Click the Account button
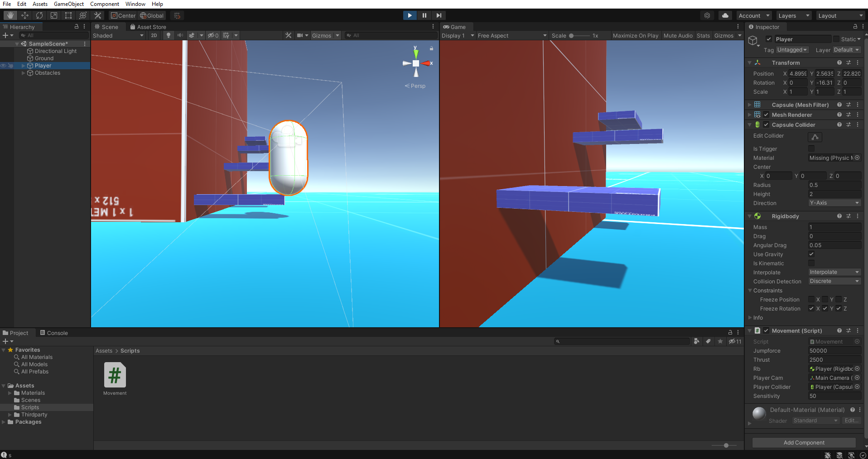 click(x=754, y=15)
